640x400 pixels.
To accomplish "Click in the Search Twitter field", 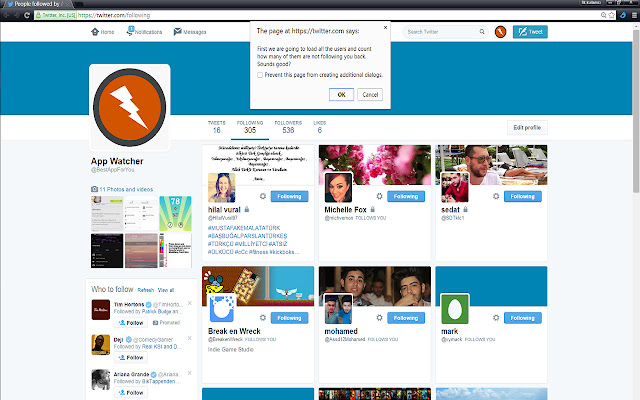I will [440, 32].
